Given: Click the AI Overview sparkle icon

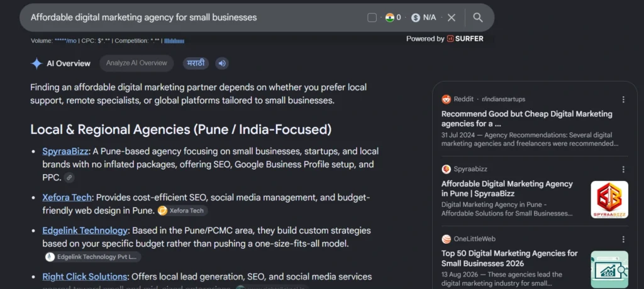Looking at the screenshot, I should [x=36, y=63].
